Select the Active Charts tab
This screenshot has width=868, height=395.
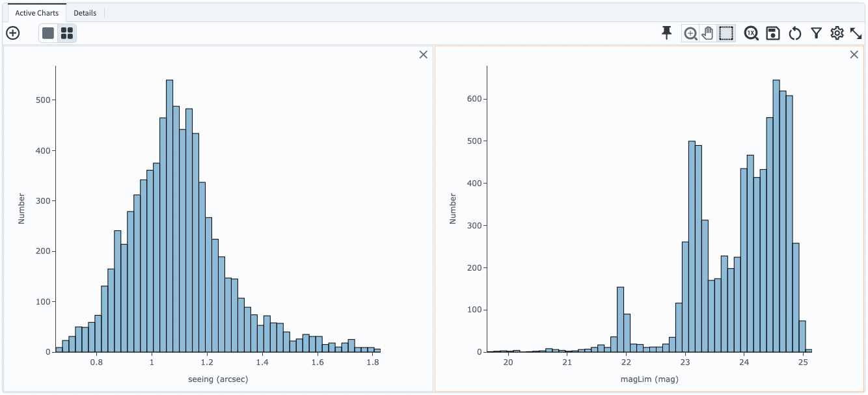[36, 12]
